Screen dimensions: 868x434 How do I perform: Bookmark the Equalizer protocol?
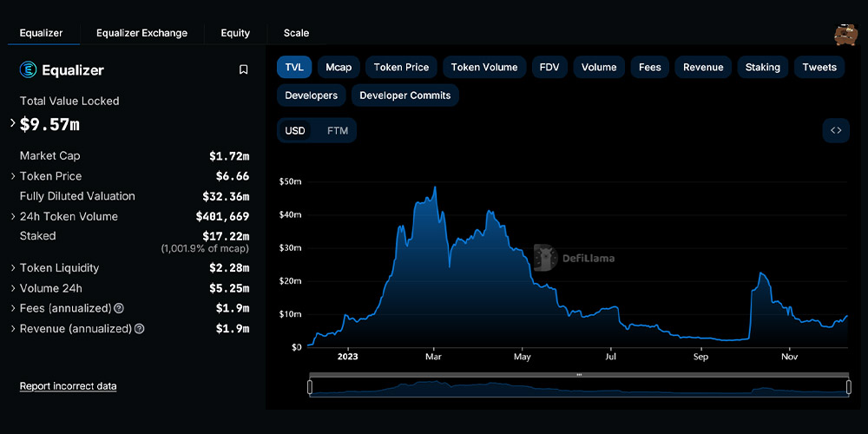point(243,69)
